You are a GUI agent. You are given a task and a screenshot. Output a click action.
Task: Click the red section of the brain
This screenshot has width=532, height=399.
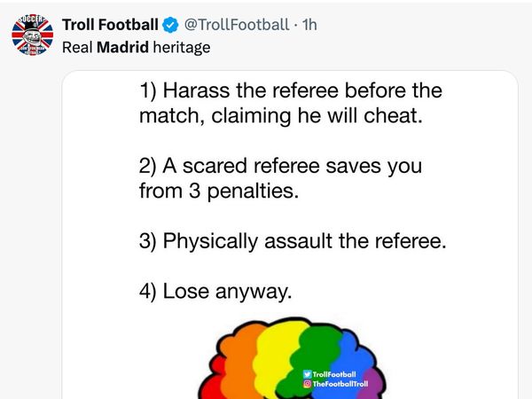click(x=212, y=380)
